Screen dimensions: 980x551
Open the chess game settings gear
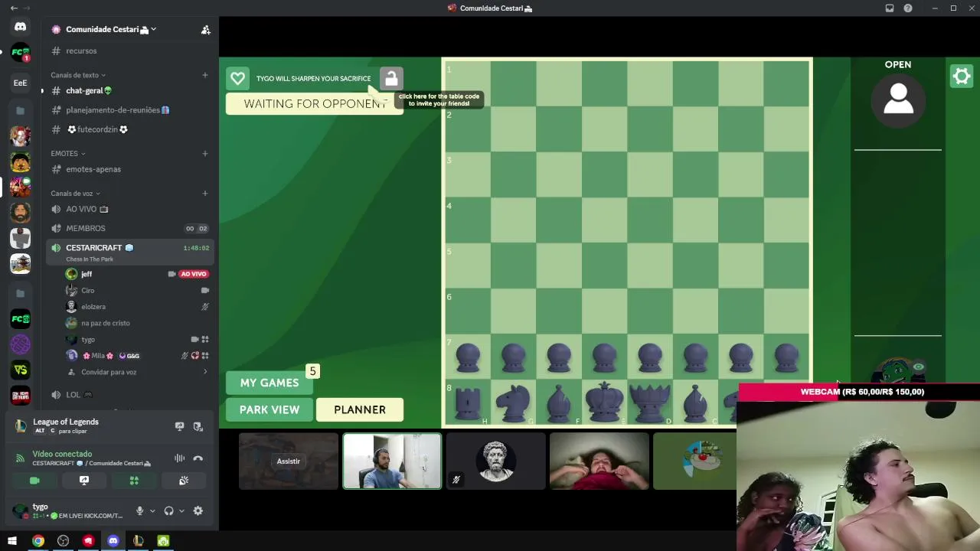962,76
